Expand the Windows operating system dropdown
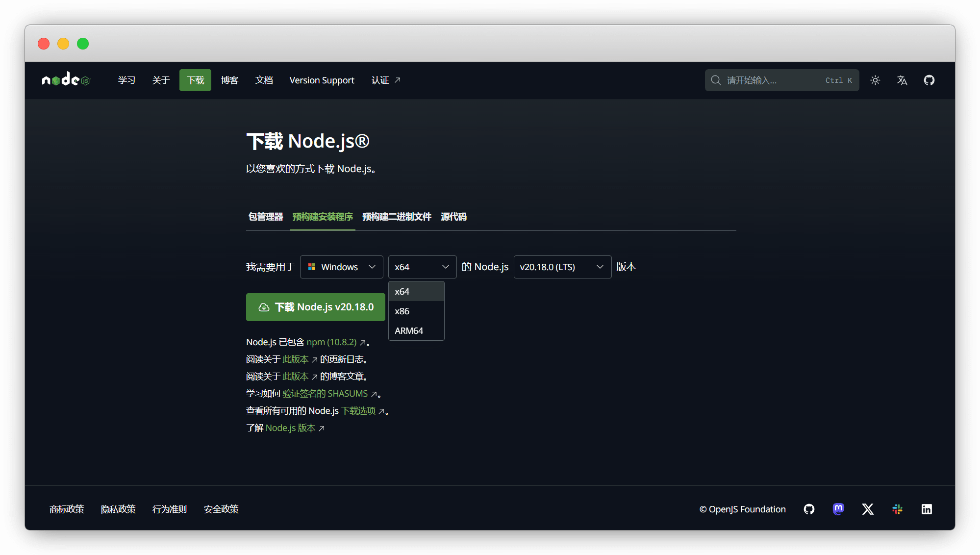Screen dimensions: 980x555 341,267
